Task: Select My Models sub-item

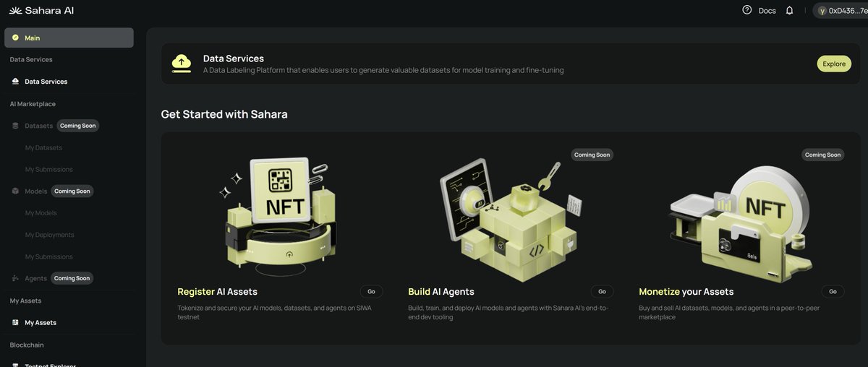Action: point(41,213)
